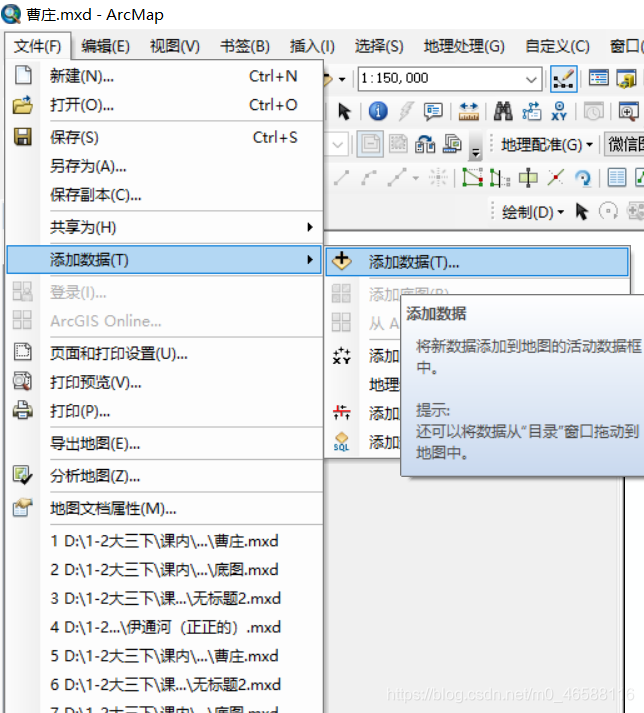The height and width of the screenshot is (713, 644).
Task: Open the Table of Contents window icon
Action: pos(598,78)
